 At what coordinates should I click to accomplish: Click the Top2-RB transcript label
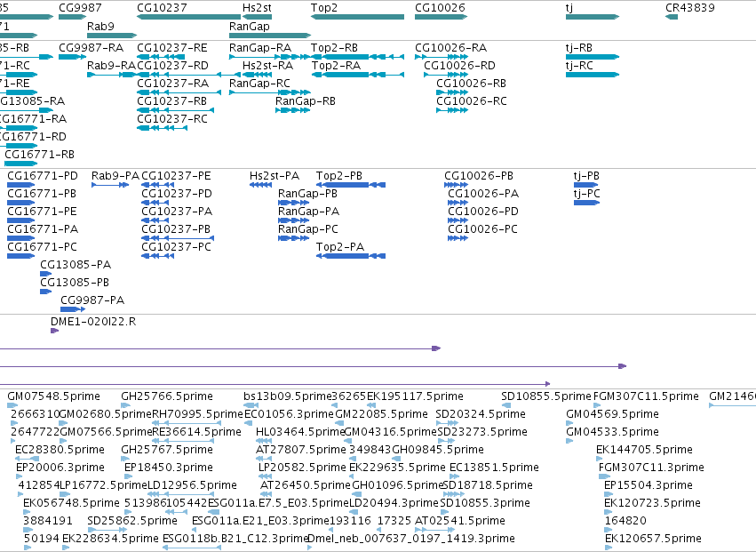point(334,48)
